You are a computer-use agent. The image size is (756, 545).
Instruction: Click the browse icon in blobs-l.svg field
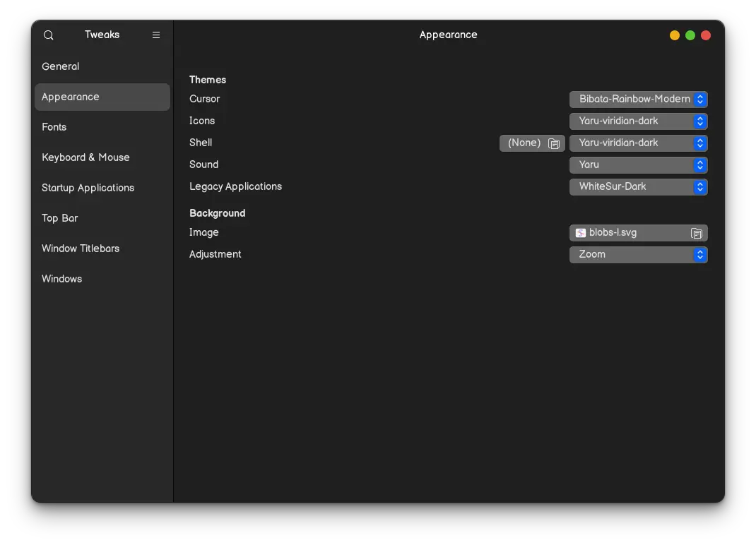pyautogui.click(x=696, y=233)
